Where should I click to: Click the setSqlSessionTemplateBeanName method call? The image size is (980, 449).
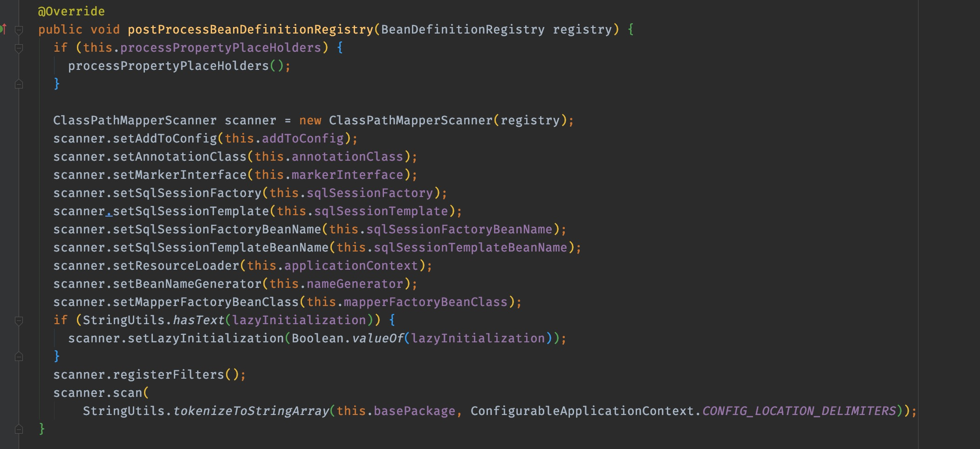point(221,247)
